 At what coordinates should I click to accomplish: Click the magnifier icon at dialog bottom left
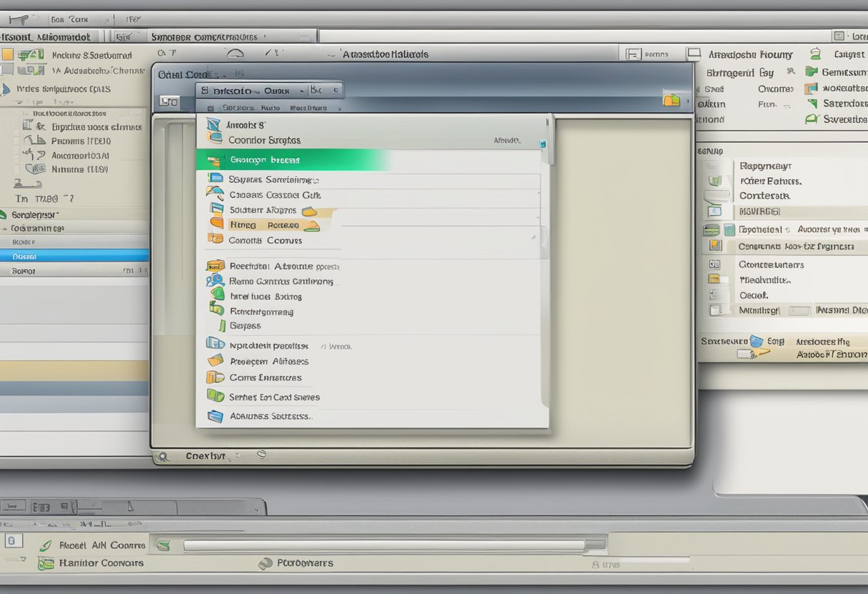point(163,455)
